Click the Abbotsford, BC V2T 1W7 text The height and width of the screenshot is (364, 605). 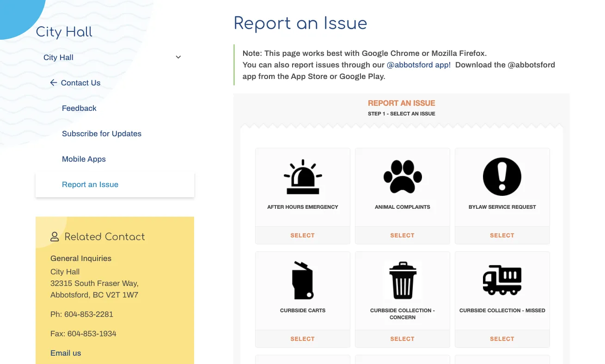(x=94, y=295)
